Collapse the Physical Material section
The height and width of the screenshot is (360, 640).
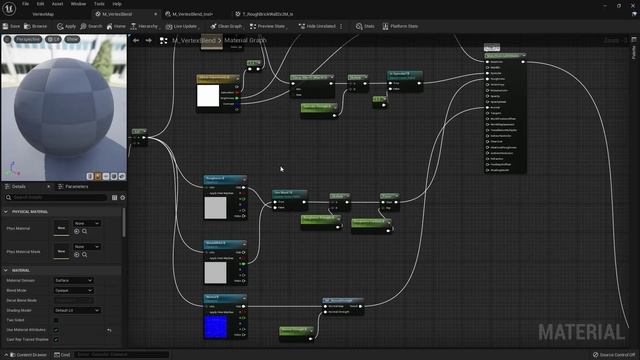tap(6, 212)
